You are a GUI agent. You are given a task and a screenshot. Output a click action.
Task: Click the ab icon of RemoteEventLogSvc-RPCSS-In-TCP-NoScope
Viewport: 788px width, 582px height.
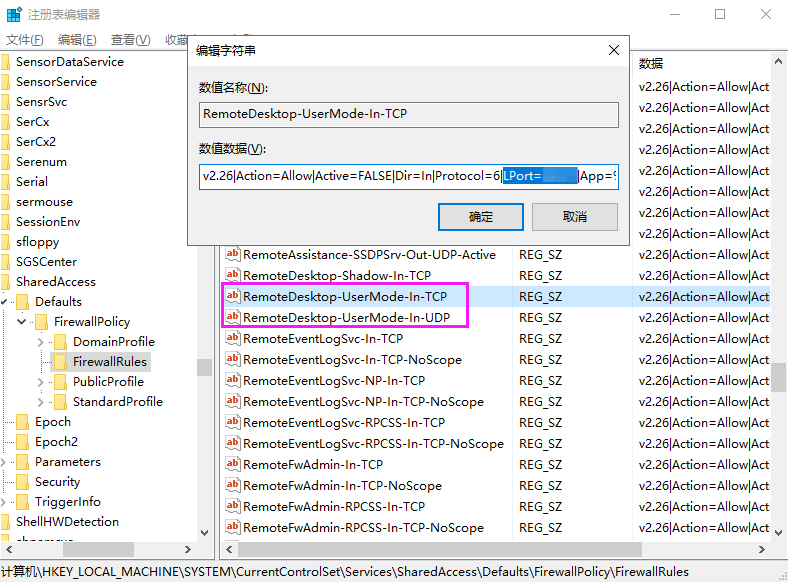[x=232, y=443]
